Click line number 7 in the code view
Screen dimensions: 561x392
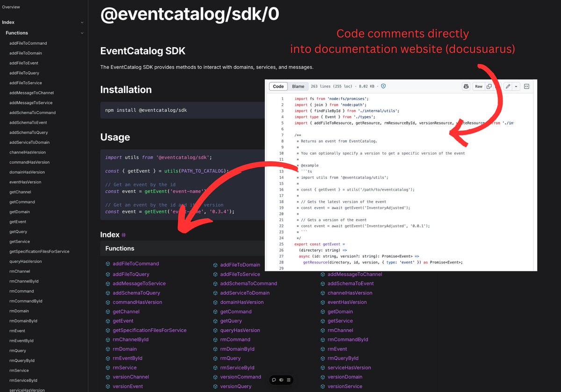point(282,135)
